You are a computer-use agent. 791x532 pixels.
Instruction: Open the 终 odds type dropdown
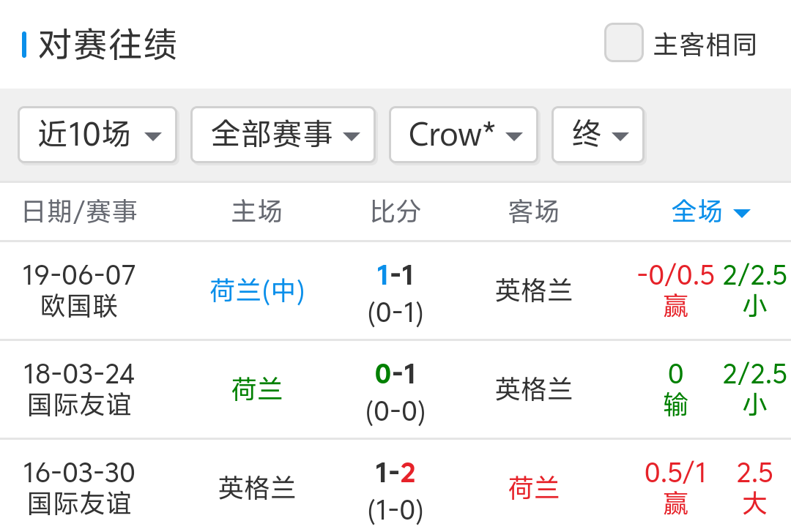(x=598, y=135)
